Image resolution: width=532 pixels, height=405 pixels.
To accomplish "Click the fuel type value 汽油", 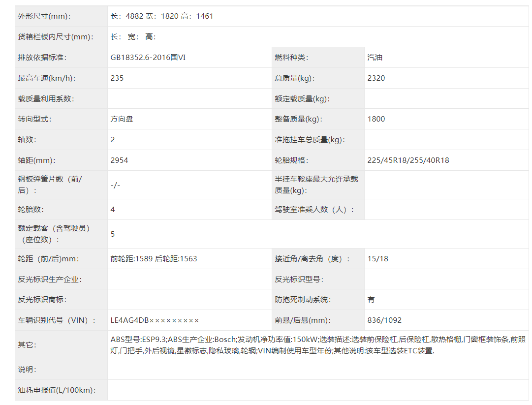I will point(375,58).
